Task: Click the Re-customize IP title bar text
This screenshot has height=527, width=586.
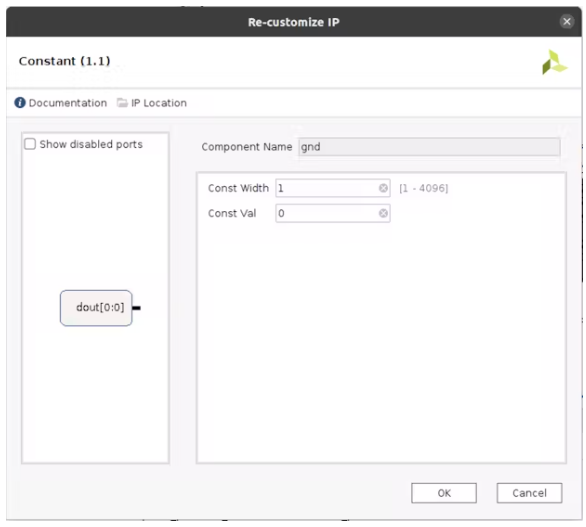Action: 294,22
